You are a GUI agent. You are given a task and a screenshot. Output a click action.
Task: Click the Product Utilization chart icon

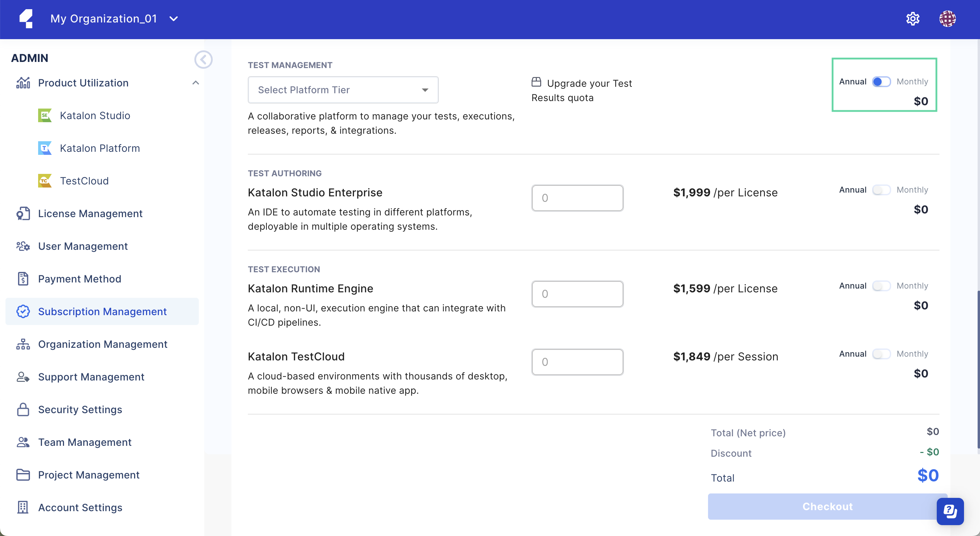23,83
